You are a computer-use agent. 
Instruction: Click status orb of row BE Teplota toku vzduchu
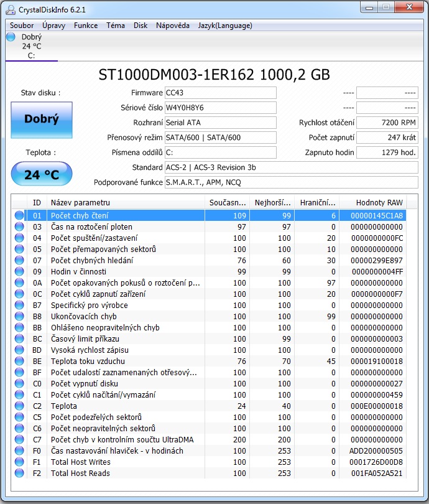point(19,362)
